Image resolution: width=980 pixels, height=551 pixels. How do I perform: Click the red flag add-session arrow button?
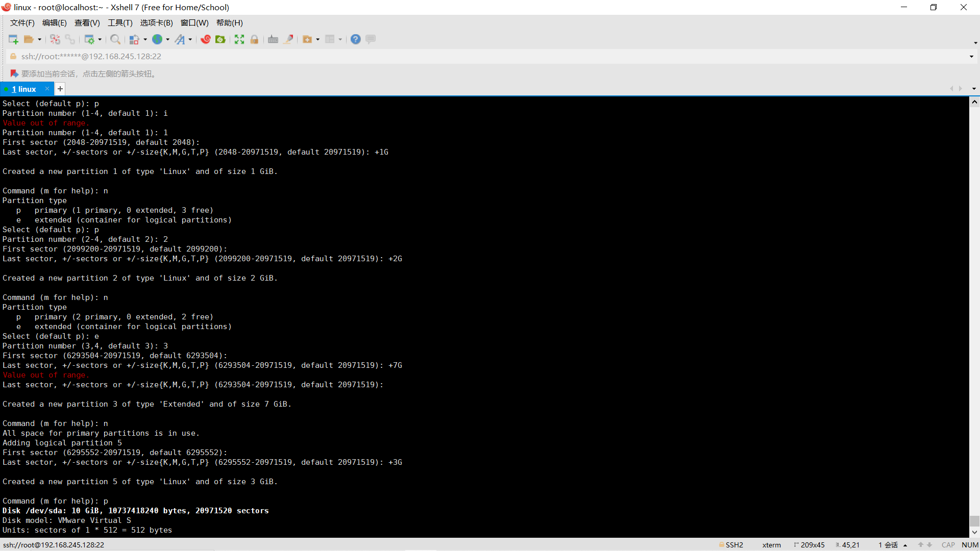coord(14,74)
